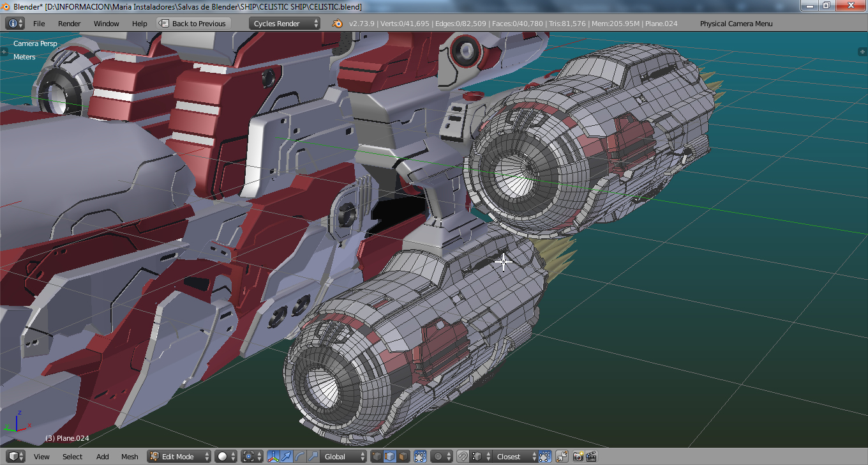Click the OpenGL render animation clapper icon

coord(592,457)
